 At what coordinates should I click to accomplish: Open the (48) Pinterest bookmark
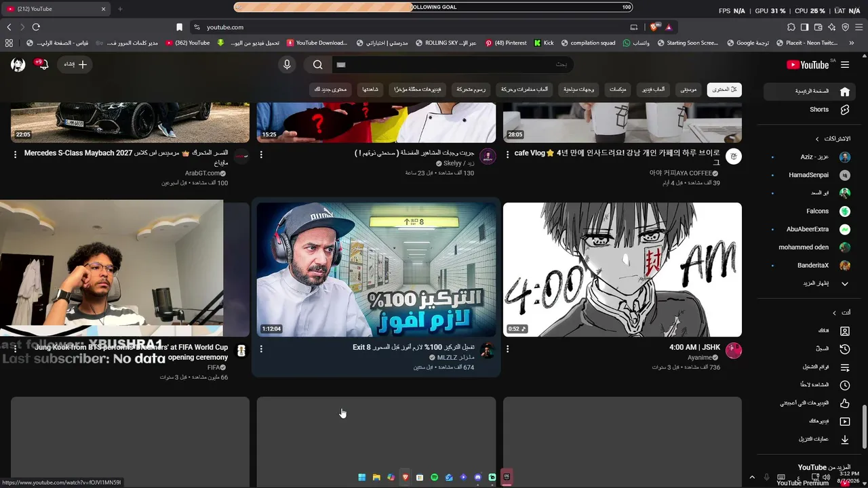pyautogui.click(x=506, y=43)
